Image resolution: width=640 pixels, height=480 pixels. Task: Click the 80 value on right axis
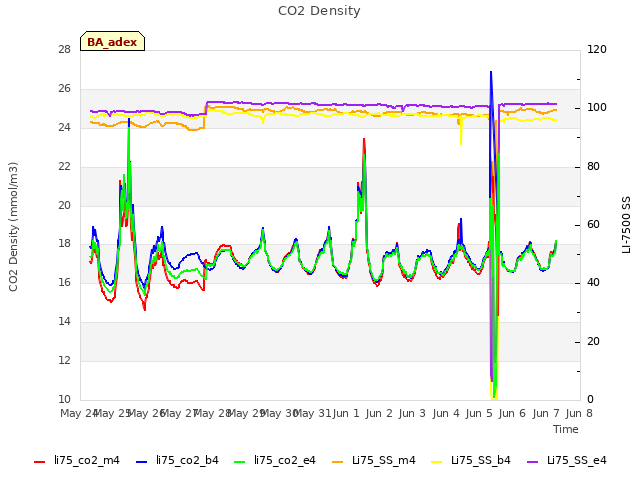(x=593, y=167)
